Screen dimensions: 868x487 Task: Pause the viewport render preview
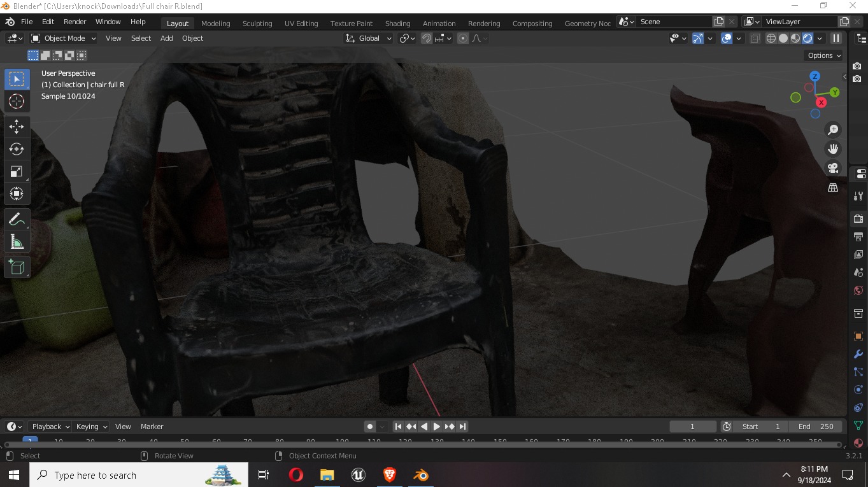[836, 38]
